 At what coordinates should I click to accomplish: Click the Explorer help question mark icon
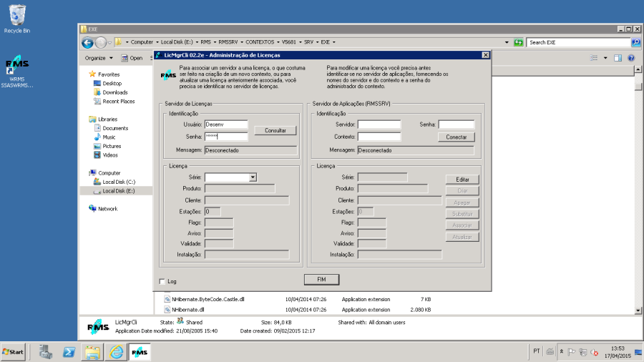pyautogui.click(x=631, y=58)
